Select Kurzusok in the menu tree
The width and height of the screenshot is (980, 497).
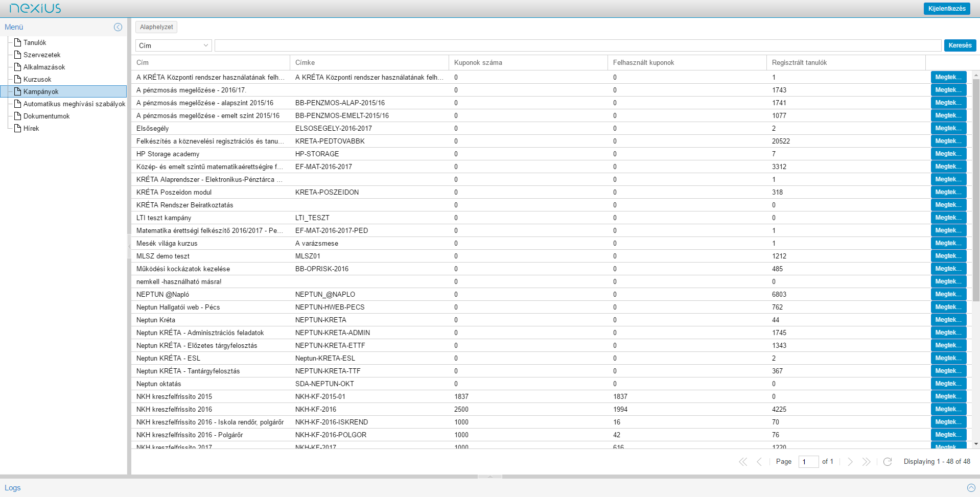37,79
